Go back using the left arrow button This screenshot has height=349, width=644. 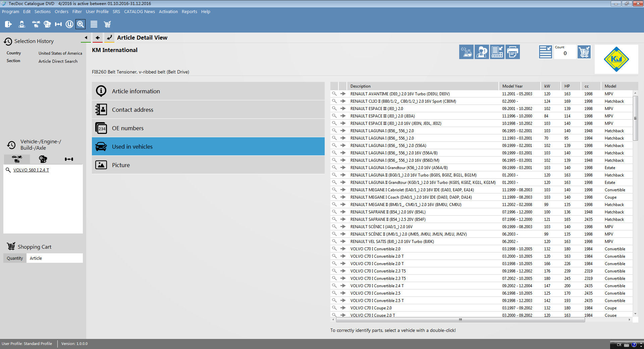(98, 38)
